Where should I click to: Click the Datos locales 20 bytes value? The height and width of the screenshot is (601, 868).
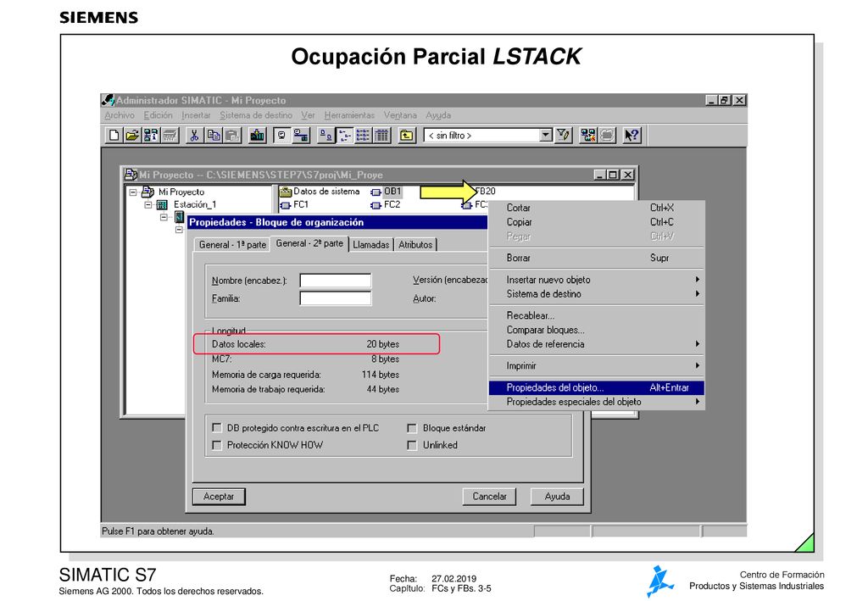382,343
